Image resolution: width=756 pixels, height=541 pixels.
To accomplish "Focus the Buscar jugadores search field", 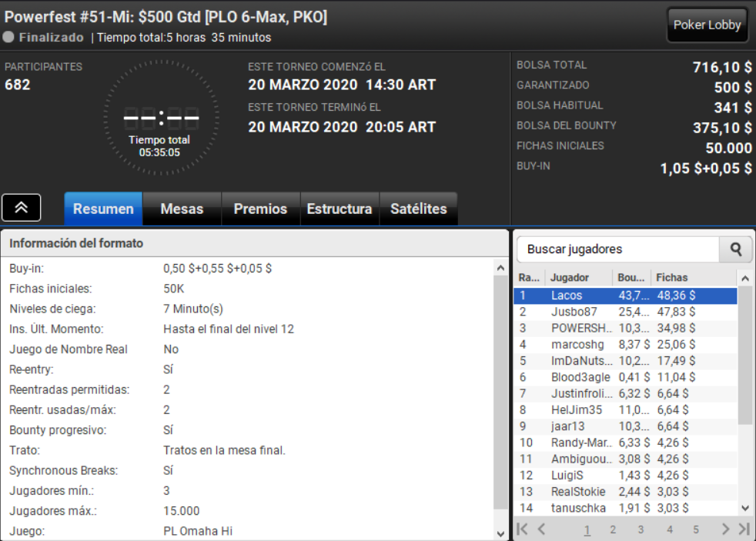I will click(x=618, y=249).
